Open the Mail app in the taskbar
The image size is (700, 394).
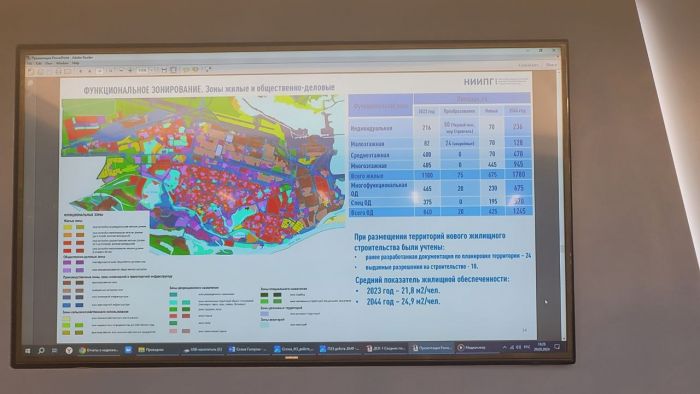click(x=128, y=350)
